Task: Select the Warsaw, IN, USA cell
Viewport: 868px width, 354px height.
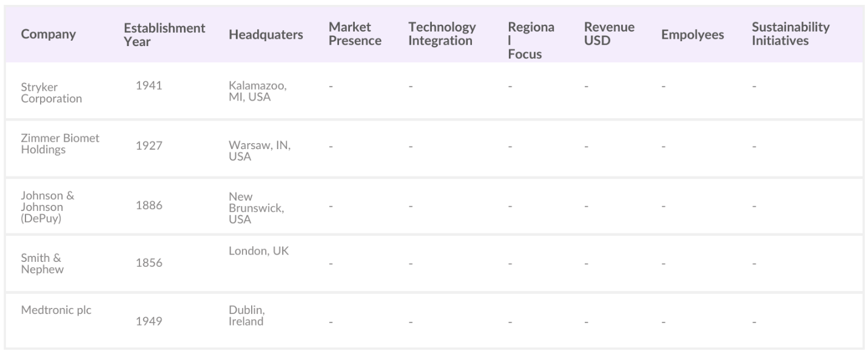Action: click(x=259, y=151)
